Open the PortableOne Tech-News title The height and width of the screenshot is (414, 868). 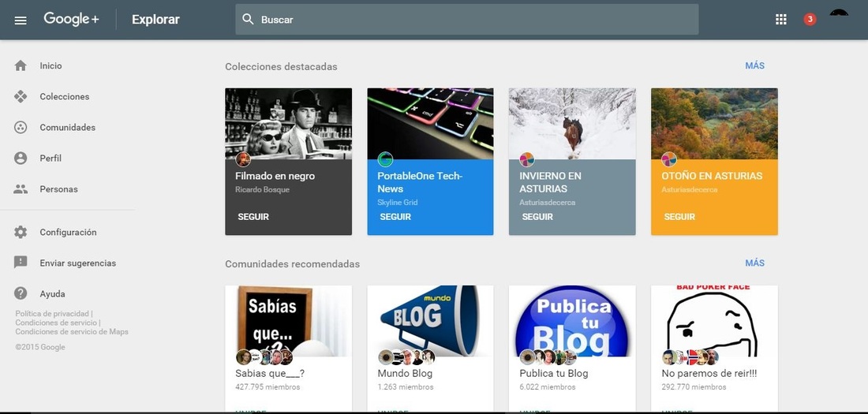[x=420, y=182]
